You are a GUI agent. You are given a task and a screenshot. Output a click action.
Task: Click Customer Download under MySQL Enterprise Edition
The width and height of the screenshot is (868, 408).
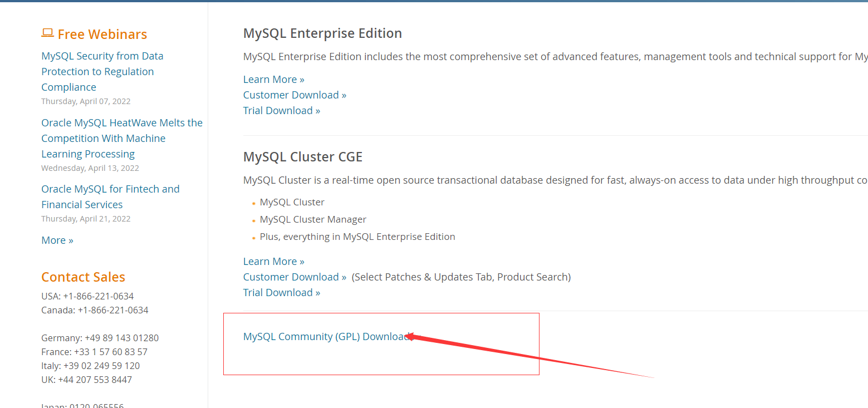point(295,95)
